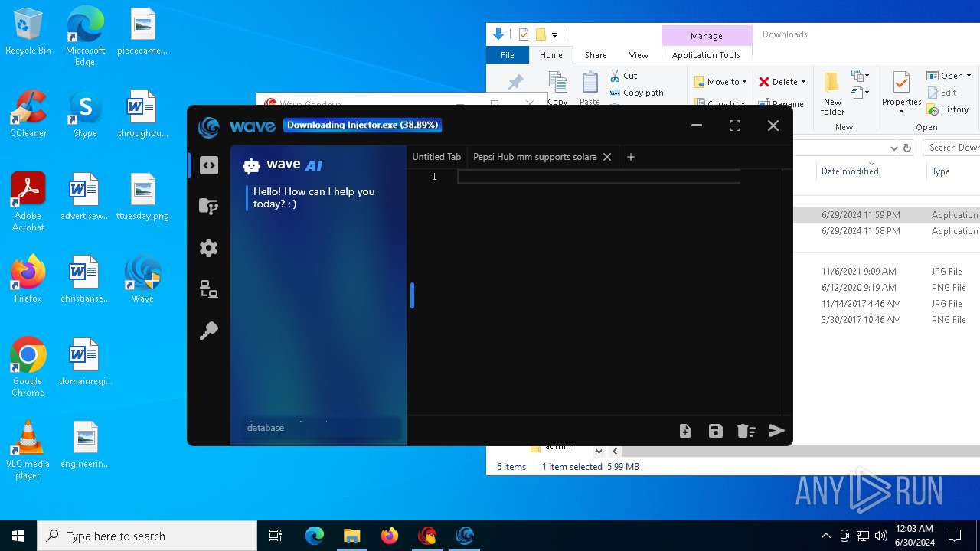Click History in the Open group
The width and height of the screenshot is (980, 551).
(948, 109)
